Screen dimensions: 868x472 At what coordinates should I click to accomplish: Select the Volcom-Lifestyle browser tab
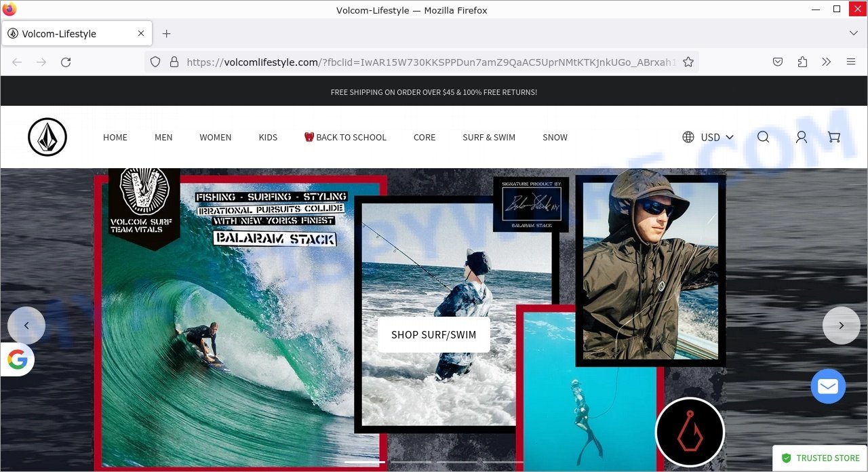pos(76,33)
